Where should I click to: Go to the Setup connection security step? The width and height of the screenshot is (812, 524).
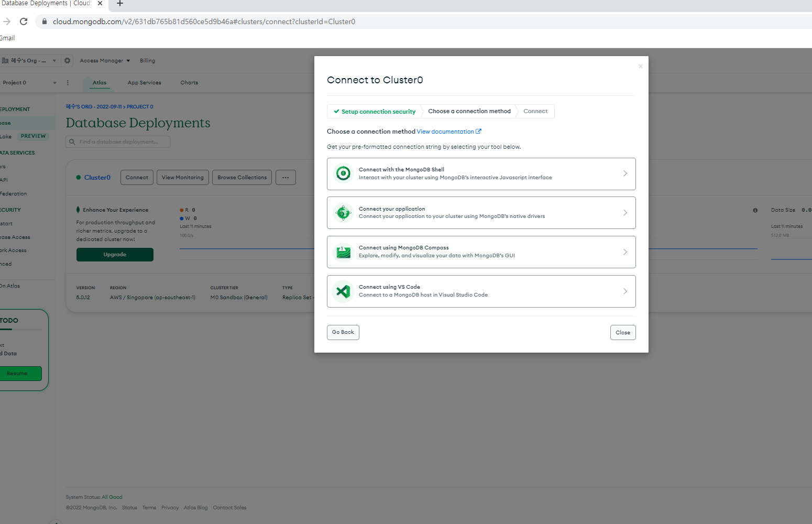375,112
